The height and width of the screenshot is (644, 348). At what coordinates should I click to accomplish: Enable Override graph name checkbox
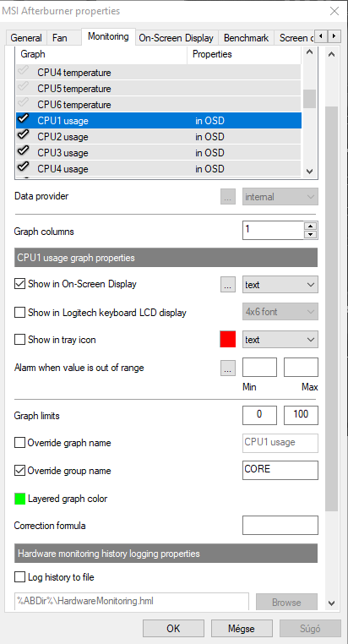point(19,443)
